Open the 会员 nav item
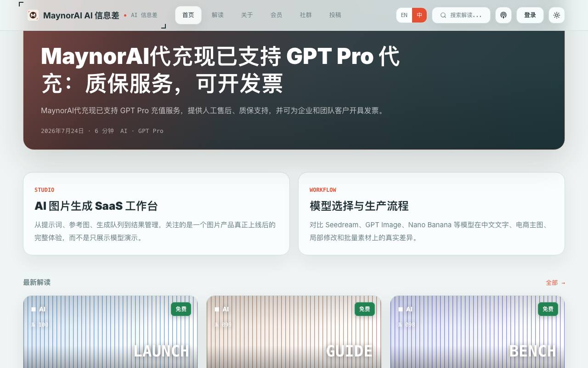This screenshot has height=368, width=588. (x=277, y=15)
